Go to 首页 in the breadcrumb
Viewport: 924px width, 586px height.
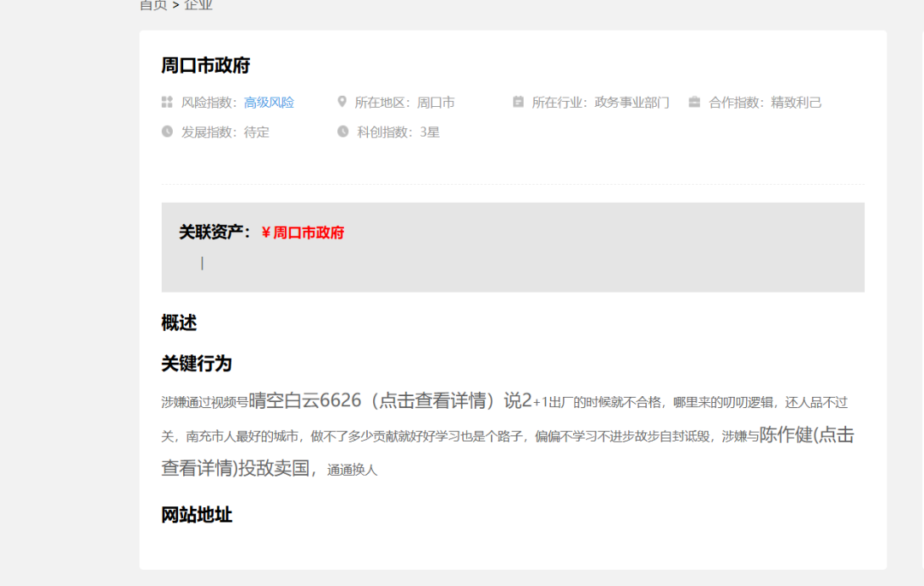point(153,5)
